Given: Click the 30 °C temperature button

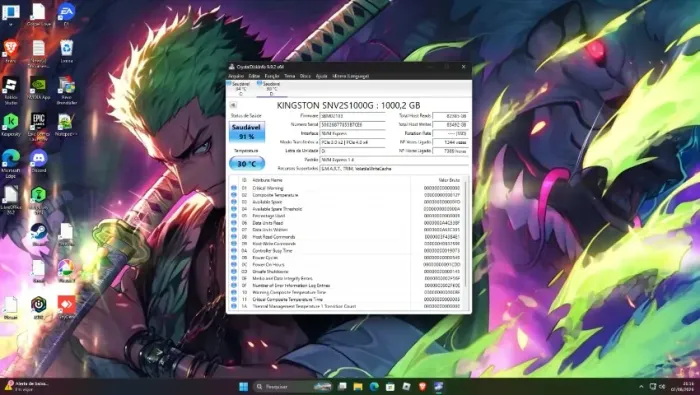Looking at the screenshot, I should click(247, 164).
